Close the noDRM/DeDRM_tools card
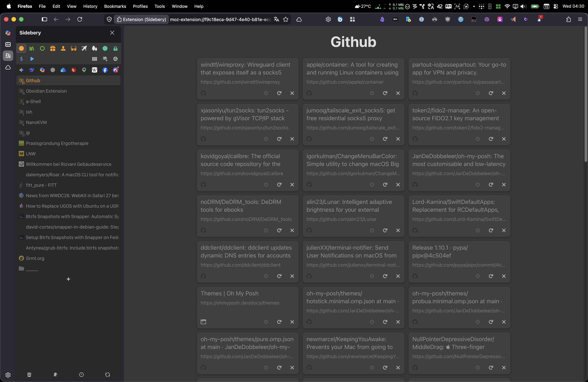The height and width of the screenshot is (382, 588). [x=292, y=230]
